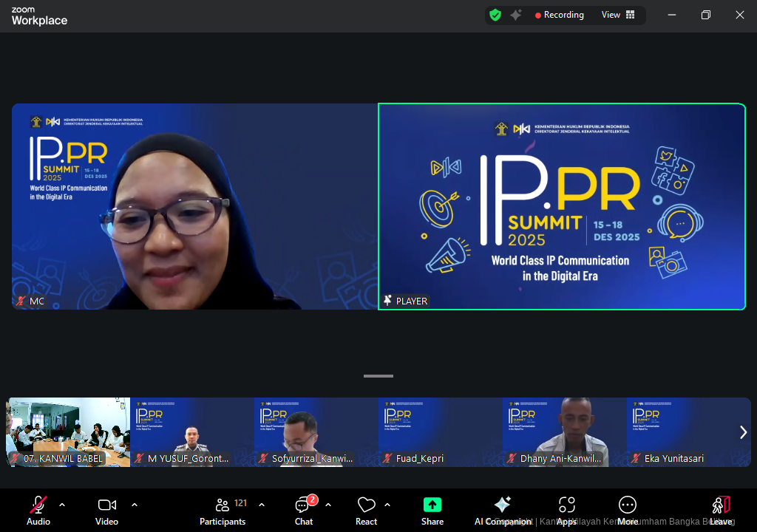Open AI Companion via the sparkle icon
This screenshot has width=757, height=532.
(503, 506)
